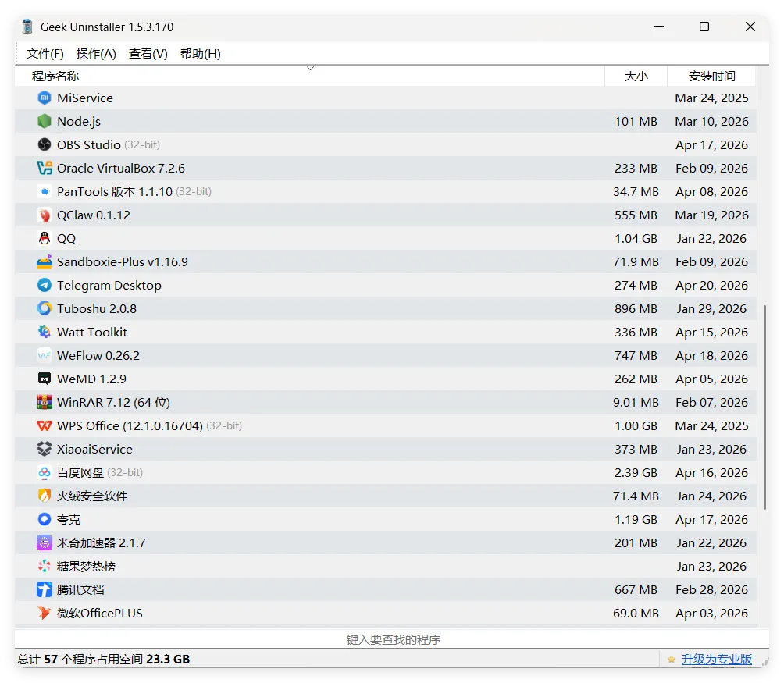Image resolution: width=784 pixels, height=683 pixels.
Task: Select the 米奇加速器 2.1.7 entry name
Action: point(101,542)
